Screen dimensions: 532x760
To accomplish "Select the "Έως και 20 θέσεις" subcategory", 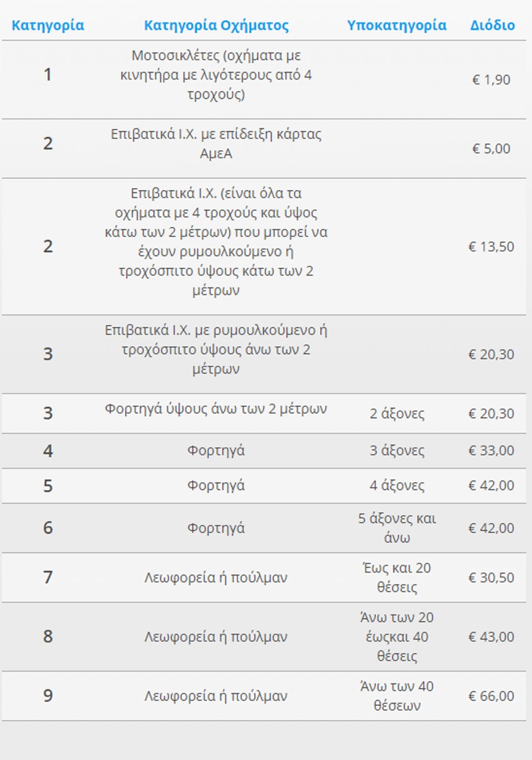I will 397,577.
